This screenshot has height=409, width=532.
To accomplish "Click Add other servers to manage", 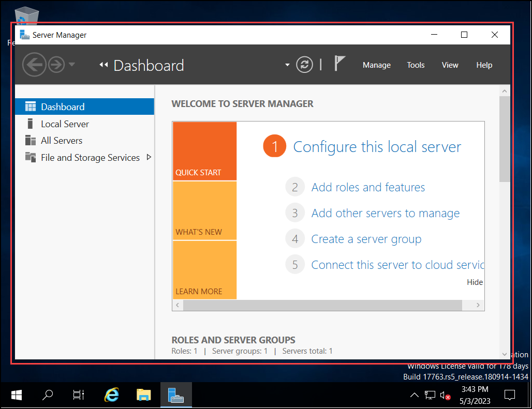I will pyautogui.click(x=386, y=213).
